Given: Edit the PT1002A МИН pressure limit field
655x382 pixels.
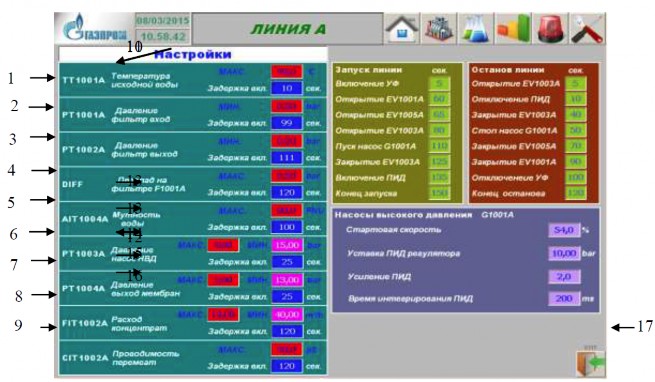Looking at the screenshot, I should pyautogui.click(x=286, y=141).
